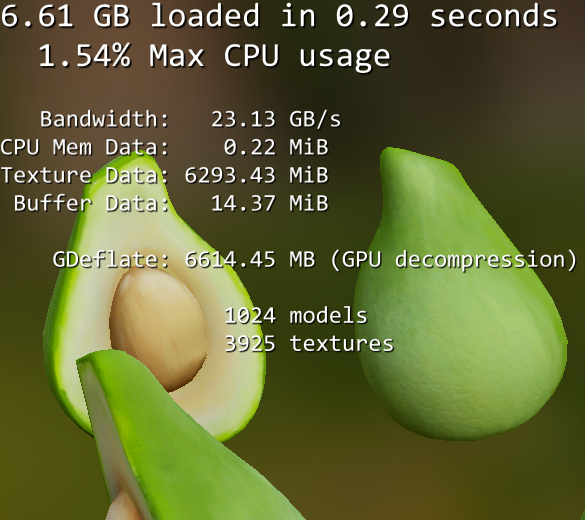
Task: Click the 6293.43 MiB texture value
Action: (256, 175)
